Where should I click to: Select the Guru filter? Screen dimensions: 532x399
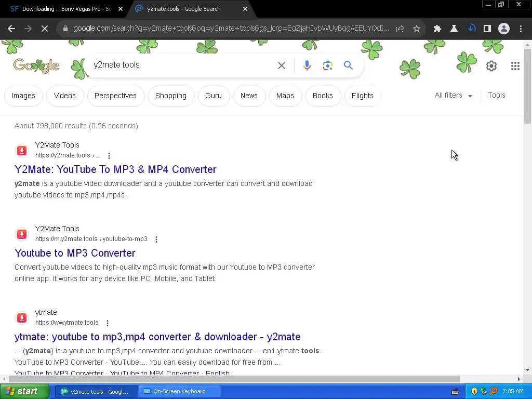coord(214,96)
